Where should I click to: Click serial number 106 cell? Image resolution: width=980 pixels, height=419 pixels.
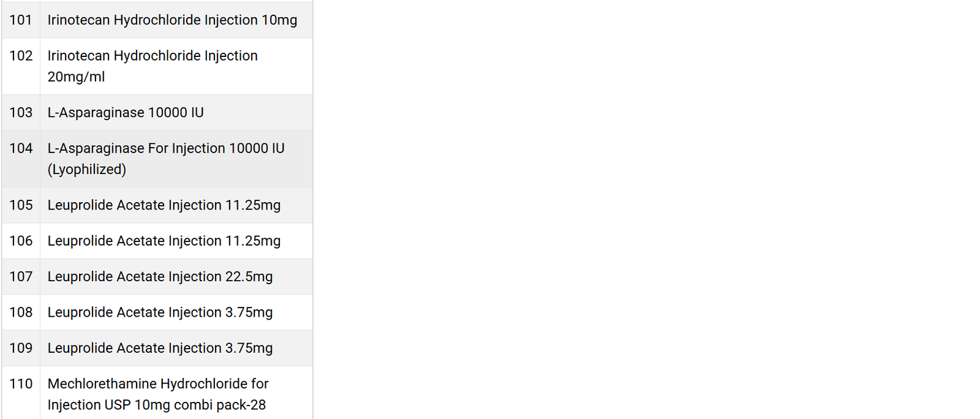(x=21, y=241)
